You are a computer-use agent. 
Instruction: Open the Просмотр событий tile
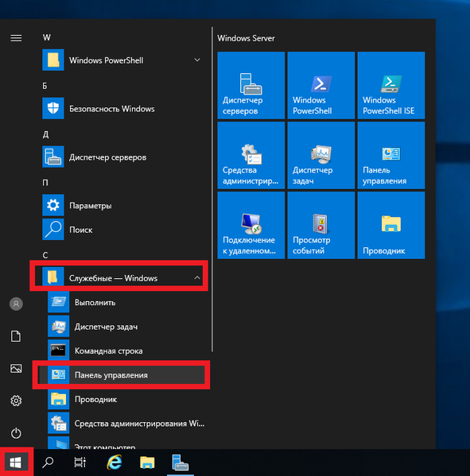(x=320, y=225)
